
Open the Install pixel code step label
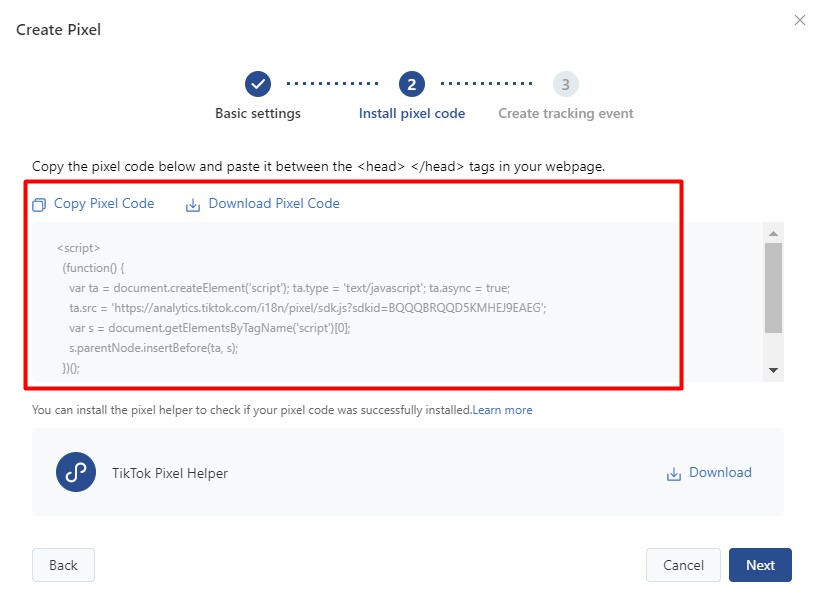(x=412, y=113)
